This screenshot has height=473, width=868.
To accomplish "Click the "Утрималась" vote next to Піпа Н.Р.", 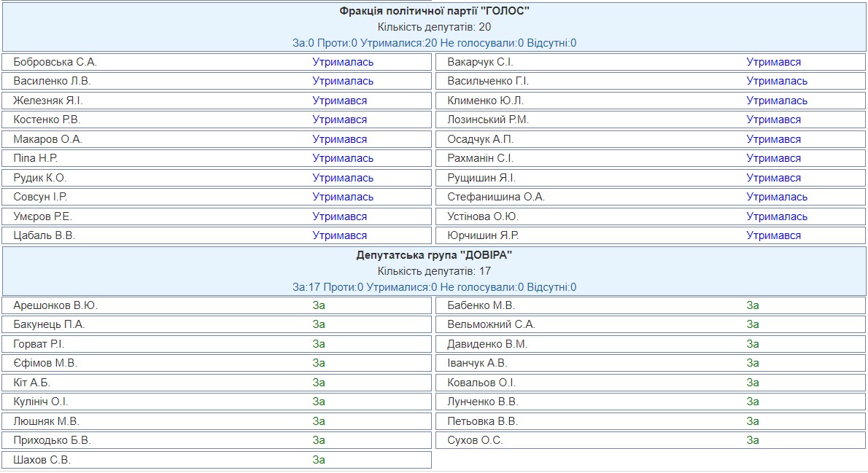I will pos(343,158).
